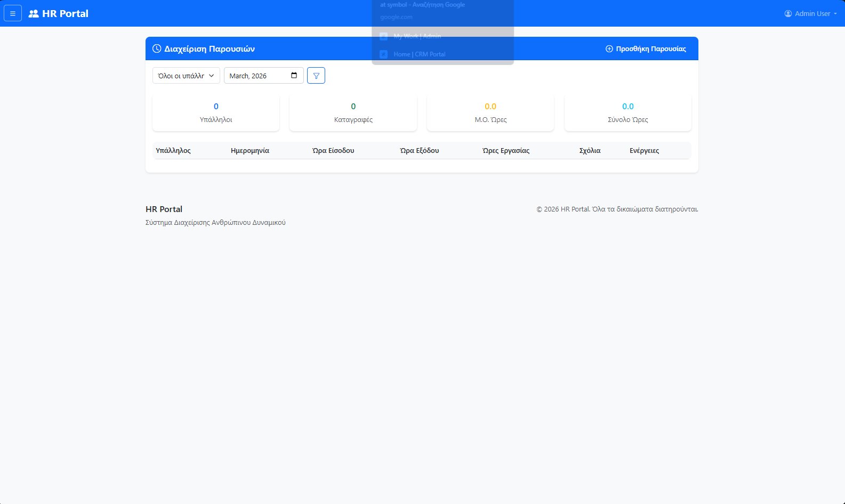This screenshot has width=845, height=504.
Task: Open the hamburger sidebar menu
Action: pyautogui.click(x=13, y=13)
